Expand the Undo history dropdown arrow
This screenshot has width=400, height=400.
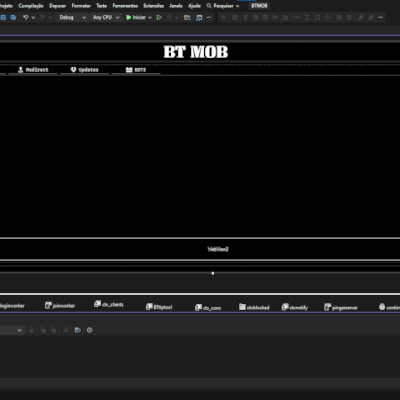click(x=33, y=17)
